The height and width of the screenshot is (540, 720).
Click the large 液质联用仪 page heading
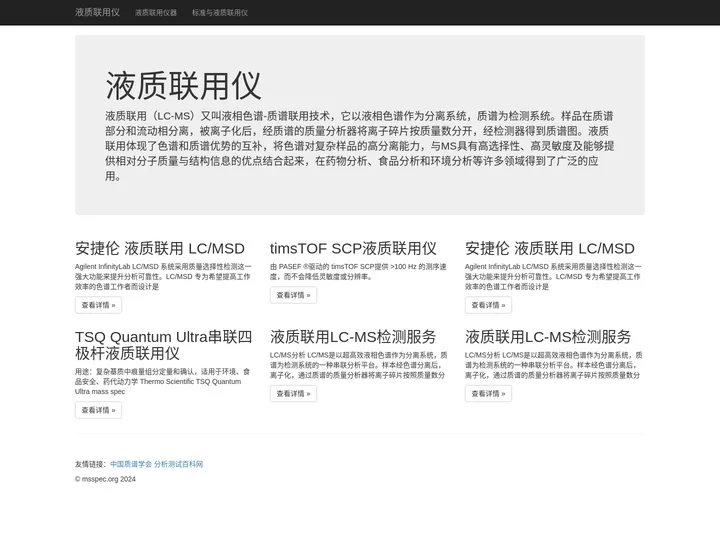coord(183,86)
